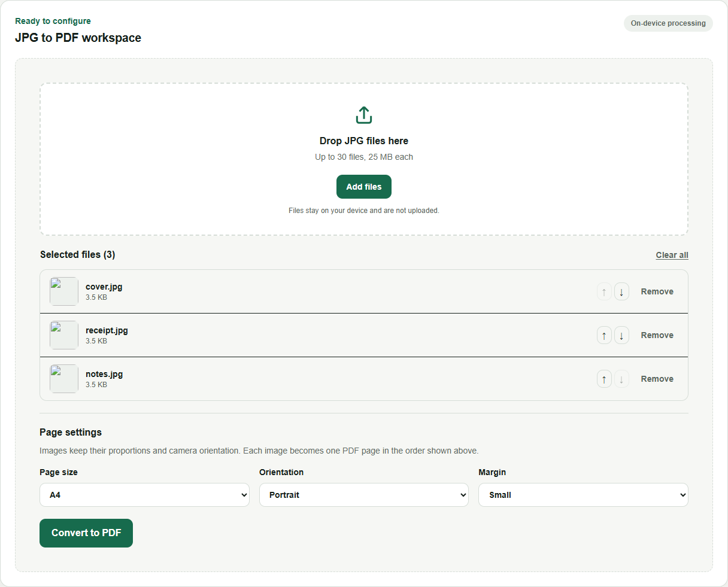
Task: Click the 'Selected files (3)' heading
Action: point(78,254)
